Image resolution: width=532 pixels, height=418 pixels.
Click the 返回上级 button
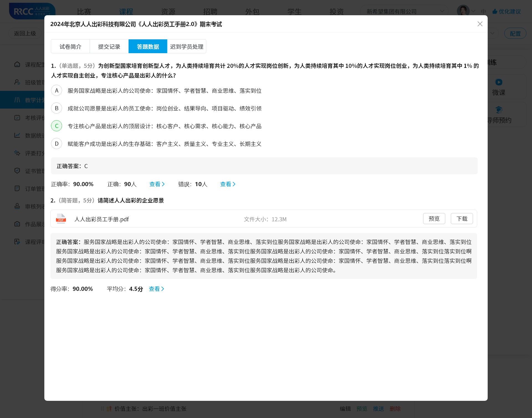click(25, 33)
